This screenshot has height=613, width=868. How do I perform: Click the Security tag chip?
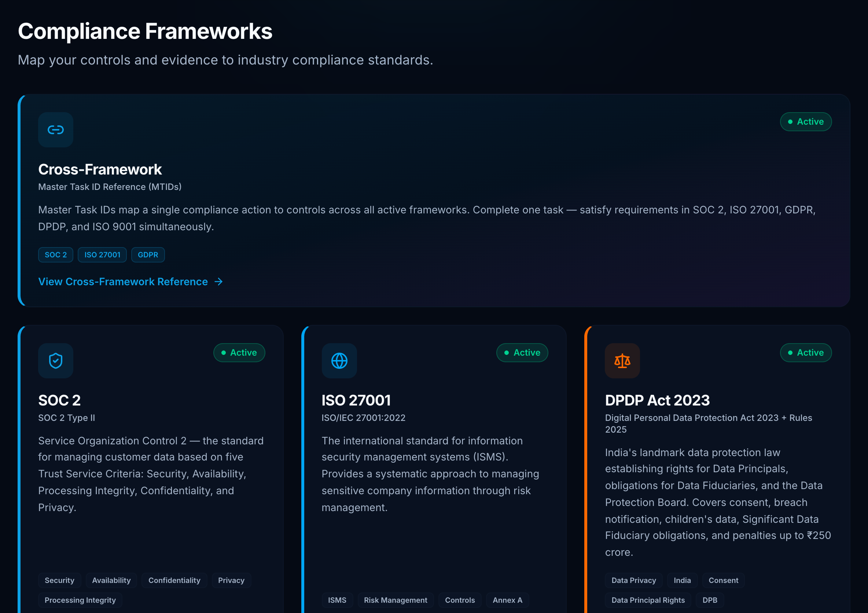(x=59, y=580)
